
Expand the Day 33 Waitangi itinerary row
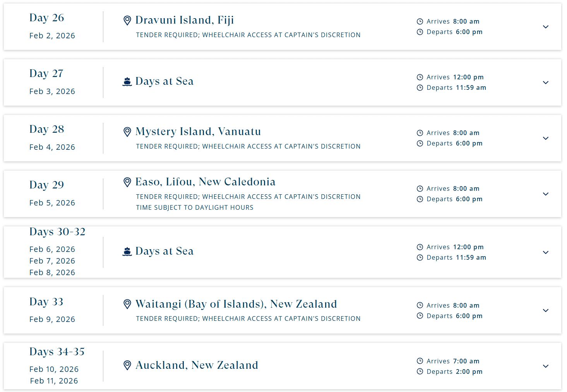coord(546,310)
